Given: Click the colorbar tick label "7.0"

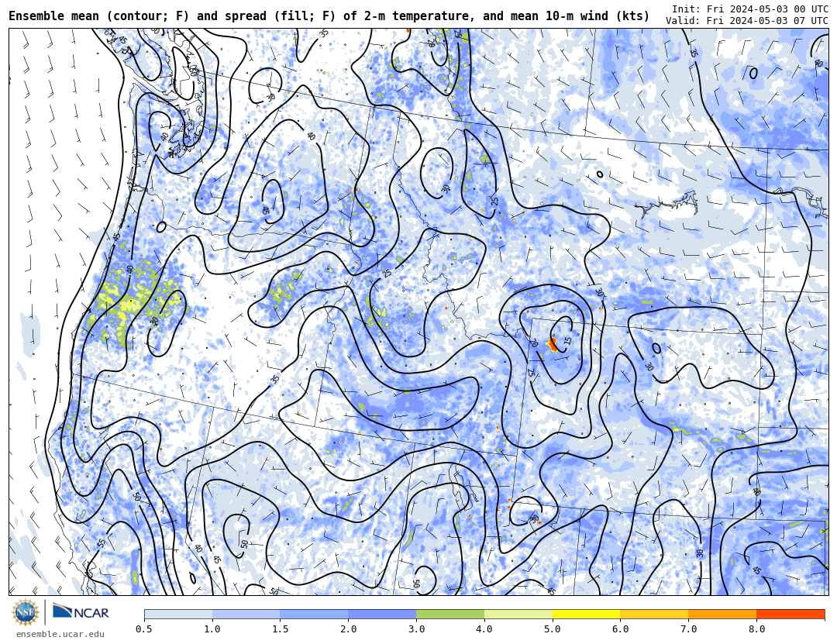Looking at the screenshot, I should (x=689, y=629).
